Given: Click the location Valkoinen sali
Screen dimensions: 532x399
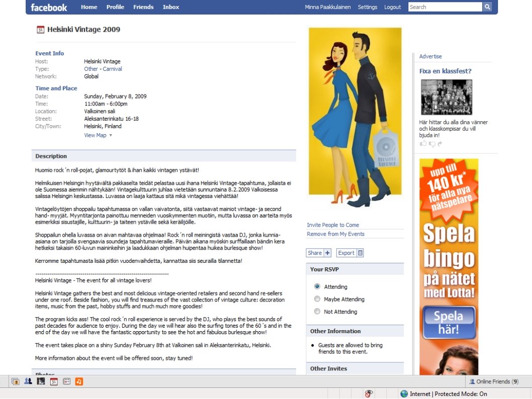Looking at the screenshot, I should tap(100, 111).
